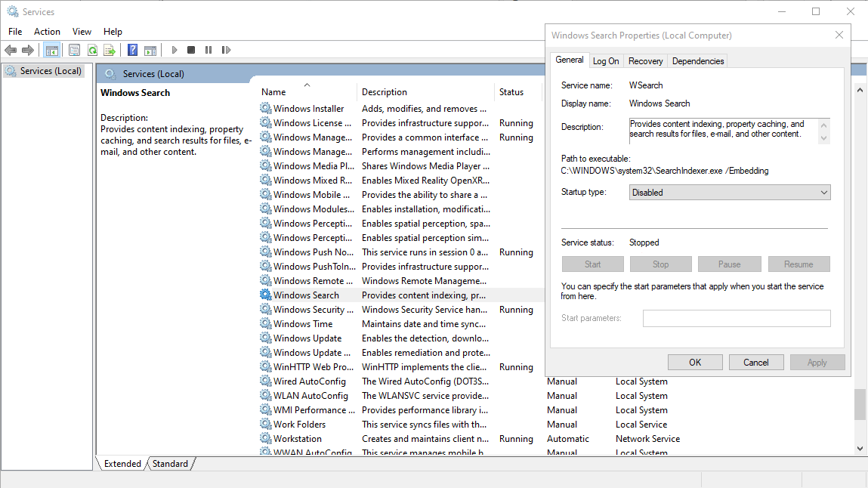
Task: Select Services (Local) in the console tree
Action: pos(50,71)
